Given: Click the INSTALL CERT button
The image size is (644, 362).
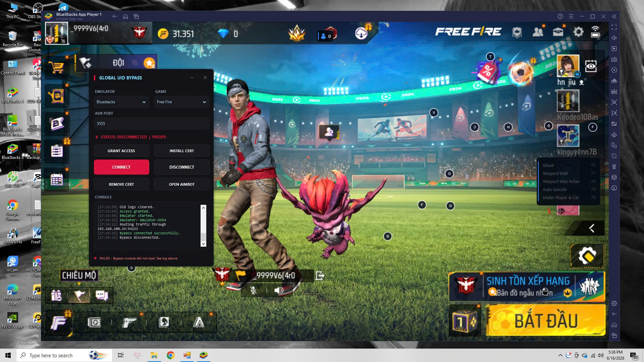Looking at the screenshot, I should (x=182, y=151).
